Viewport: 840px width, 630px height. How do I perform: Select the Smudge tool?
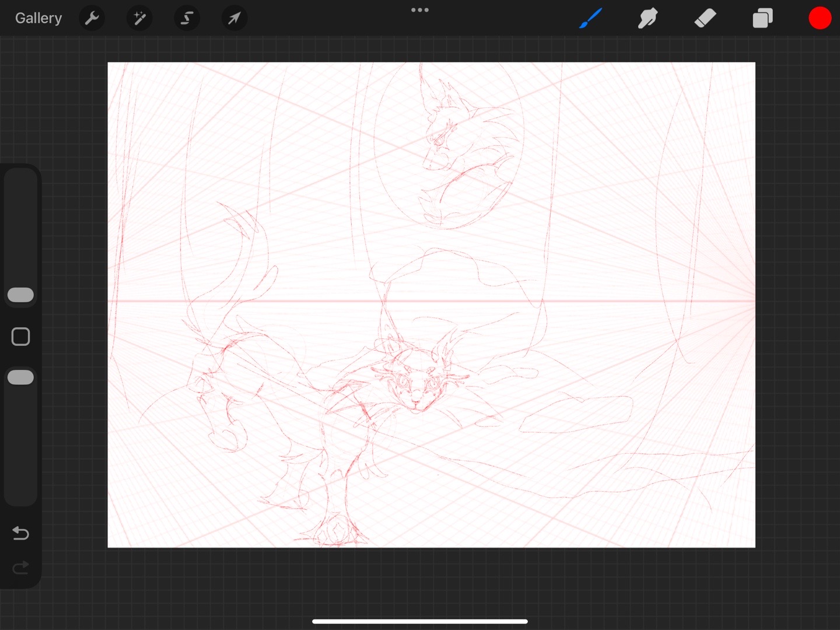coord(647,18)
